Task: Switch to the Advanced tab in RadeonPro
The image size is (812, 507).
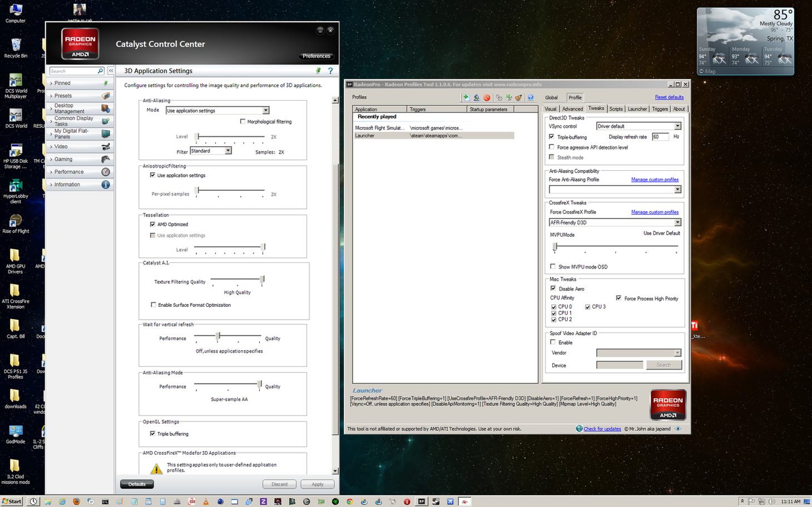Action: pos(572,109)
